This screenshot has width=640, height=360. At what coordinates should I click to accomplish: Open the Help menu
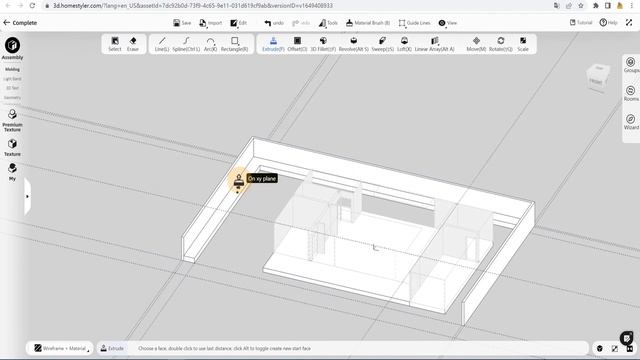[x=608, y=22]
